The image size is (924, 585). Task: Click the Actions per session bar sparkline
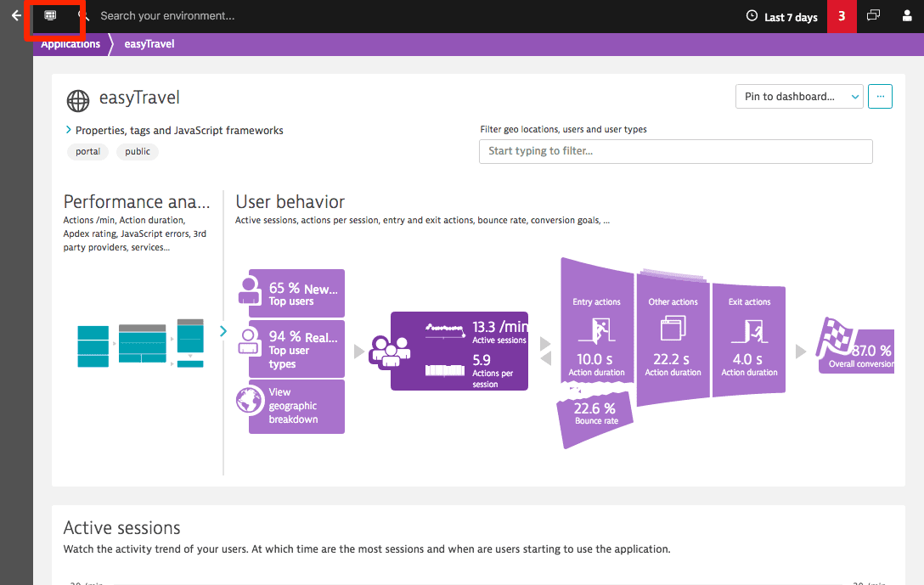tap(445, 370)
